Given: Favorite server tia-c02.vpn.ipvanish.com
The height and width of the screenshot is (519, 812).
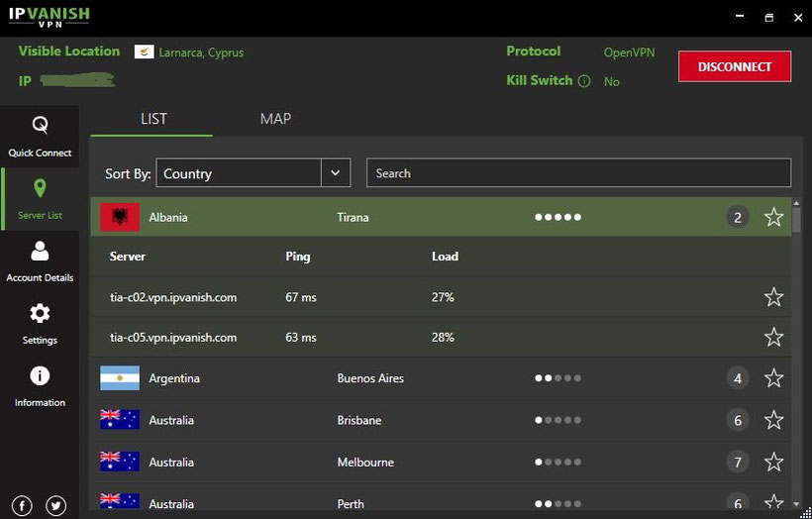Looking at the screenshot, I should coord(773,297).
